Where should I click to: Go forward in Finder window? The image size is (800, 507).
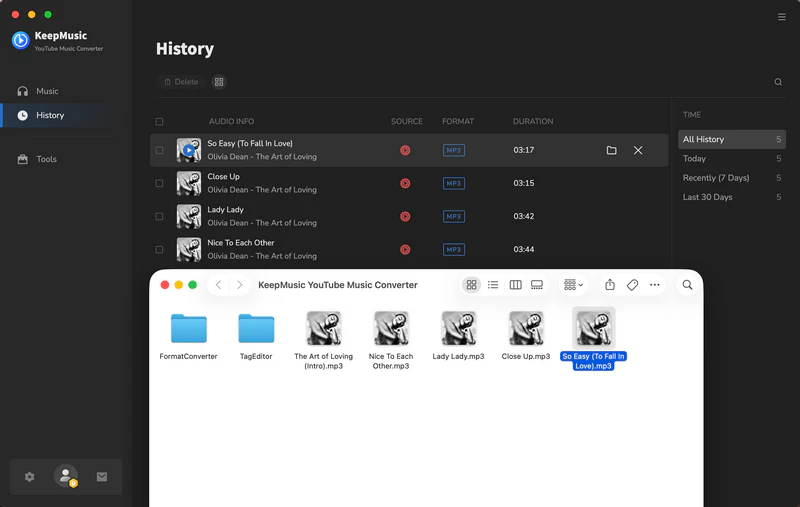coord(239,285)
